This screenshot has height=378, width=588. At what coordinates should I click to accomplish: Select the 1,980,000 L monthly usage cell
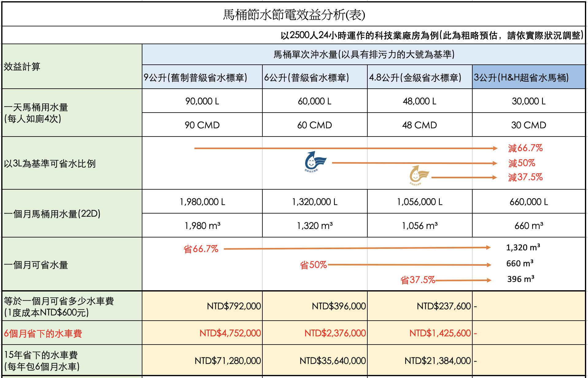pyautogui.click(x=202, y=202)
